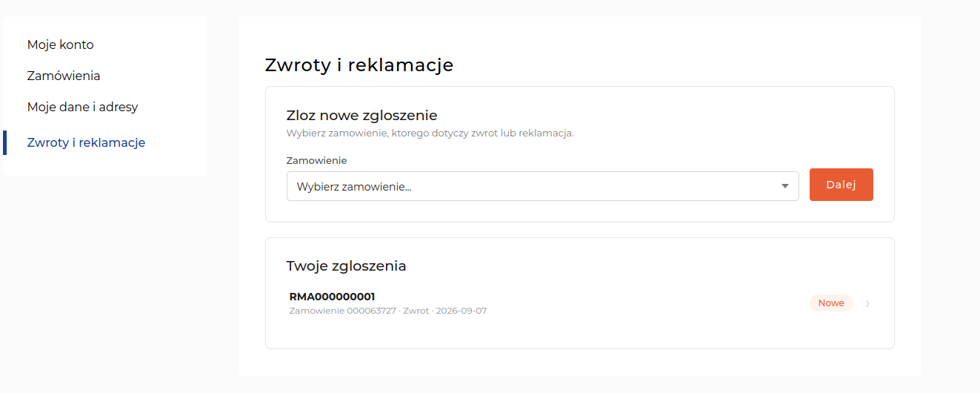Click the blue active indicator bar in sidebar
This screenshot has width=980, height=393.
pos(5,142)
